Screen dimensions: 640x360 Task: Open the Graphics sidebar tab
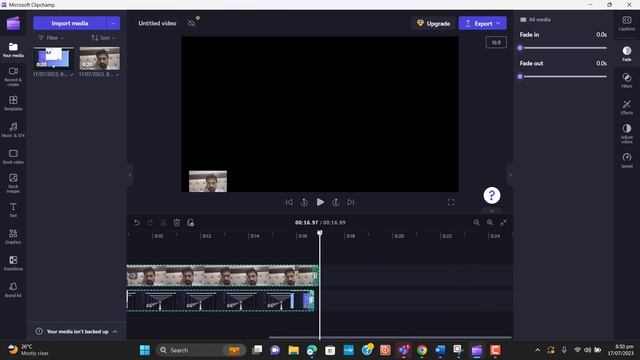tap(13, 236)
